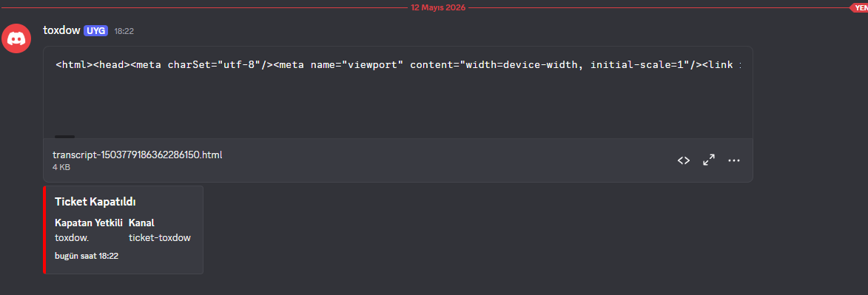Click the UYG app badge
The width and height of the screenshot is (868, 295).
click(95, 30)
